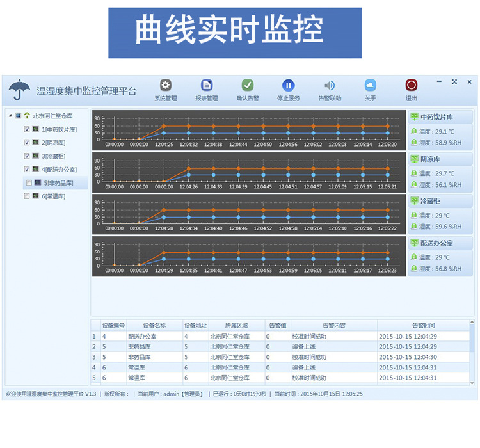The width and height of the screenshot is (480, 448).
Task: Click the 已运行 uptime status entry
Action: 239,394
